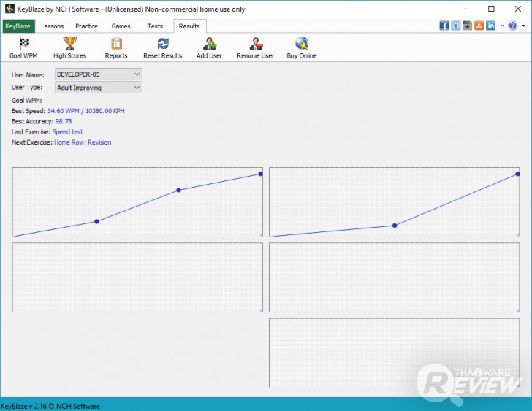The image size is (532, 411).
Task: Click the KeyBlaze app icon in title bar
Action: pyautogui.click(x=9, y=9)
